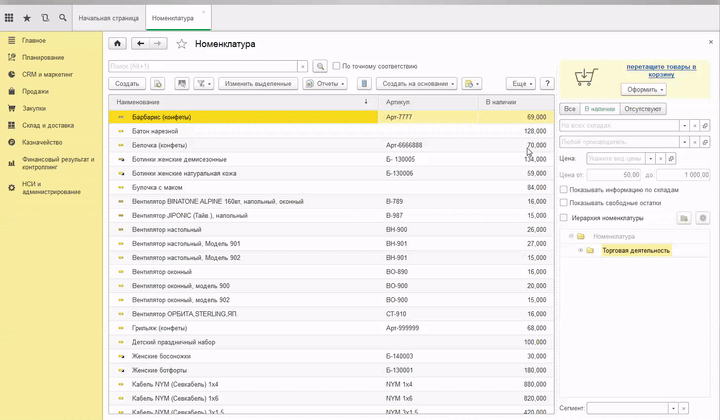This screenshot has width=720, height=420.
Task: Click the magnifier icon next to search field
Action: 320,66
